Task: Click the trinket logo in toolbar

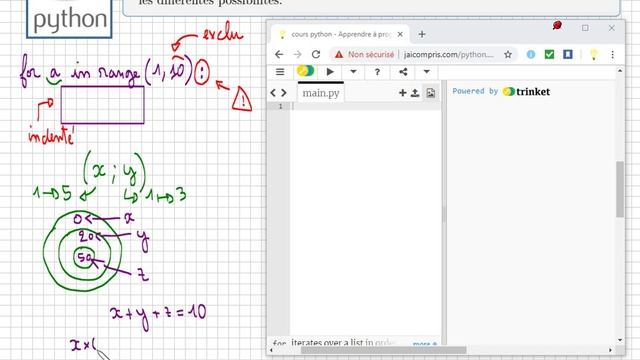Action: (305, 71)
